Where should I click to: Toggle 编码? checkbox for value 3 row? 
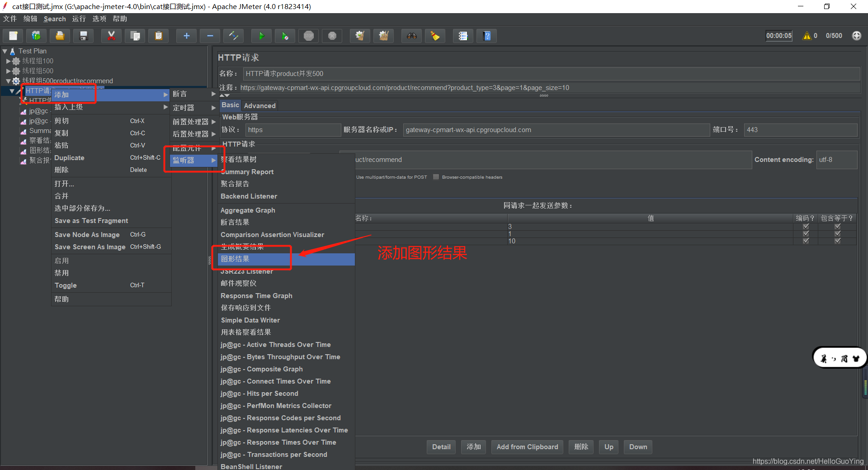[806, 226]
